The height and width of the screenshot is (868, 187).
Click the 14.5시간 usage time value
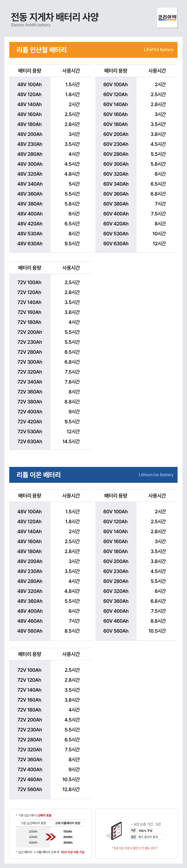(x=71, y=441)
